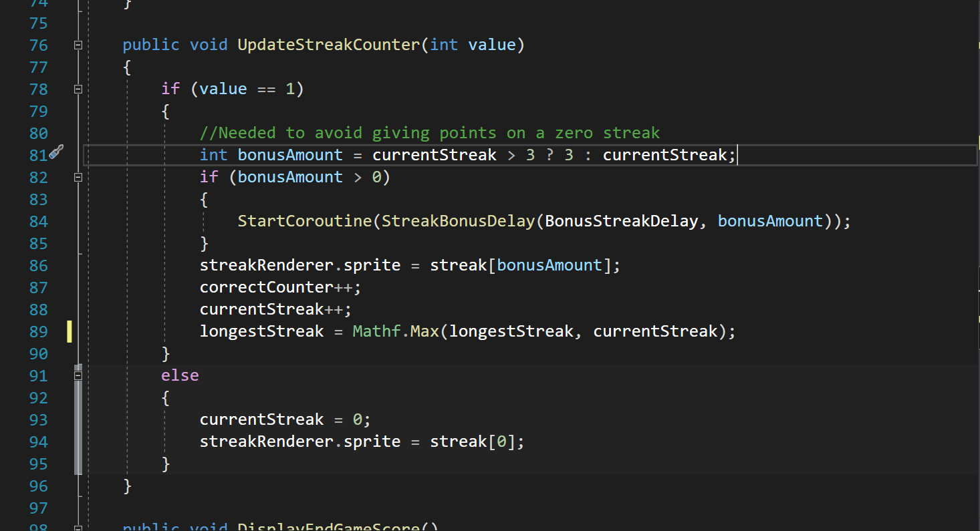Click currentStreak++ on line 88
This screenshot has width=980, height=531.
tap(275, 309)
